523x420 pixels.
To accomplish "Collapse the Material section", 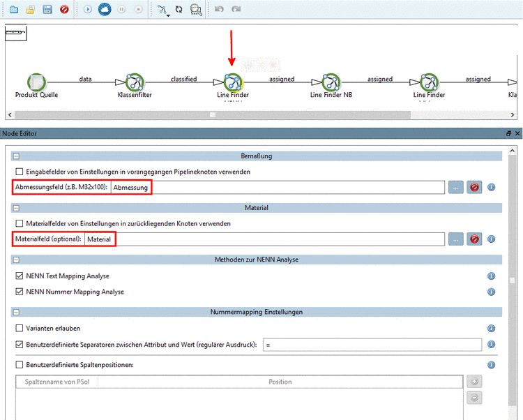I will click(16, 208).
